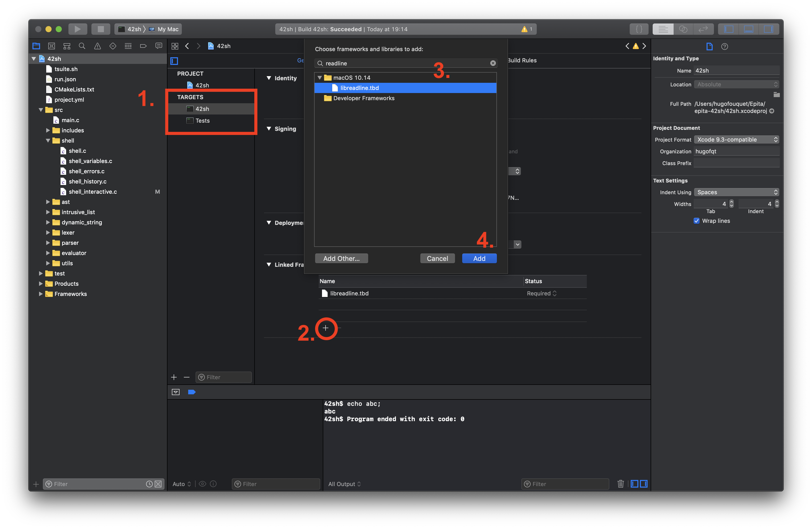Adjust the Tab width stepper
The width and height of the screenshot is (812, 529).
click(732, 203)
